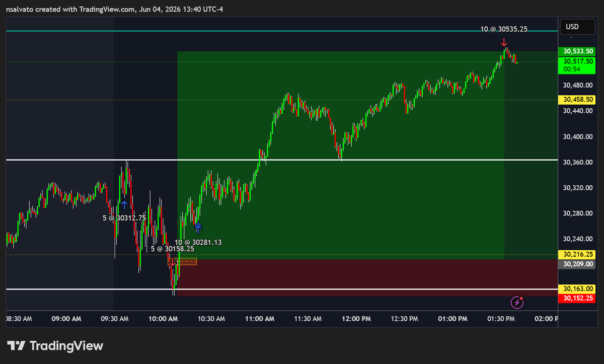Click the 30,240.00 price scale value

pyautogui.click(x=577, y=239)
